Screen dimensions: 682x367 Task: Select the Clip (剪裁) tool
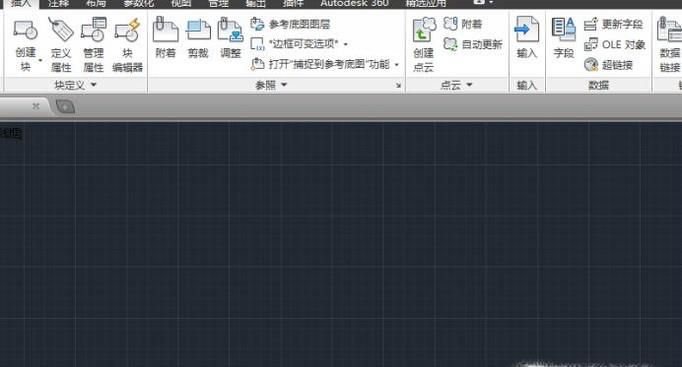point(198,37)
